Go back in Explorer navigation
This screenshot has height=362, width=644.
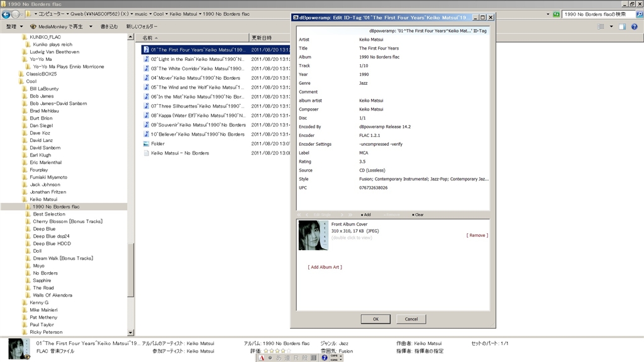coord(6,14)
